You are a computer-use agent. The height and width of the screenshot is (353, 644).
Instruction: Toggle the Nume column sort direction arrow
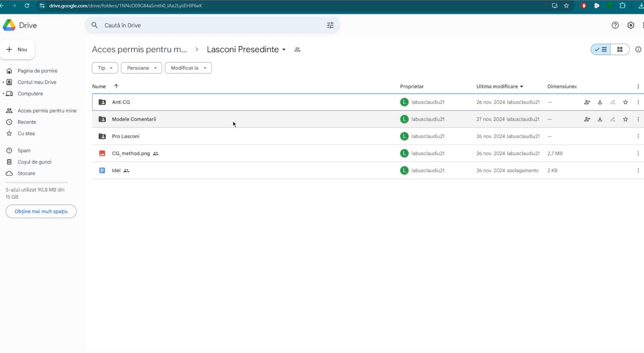116,86
